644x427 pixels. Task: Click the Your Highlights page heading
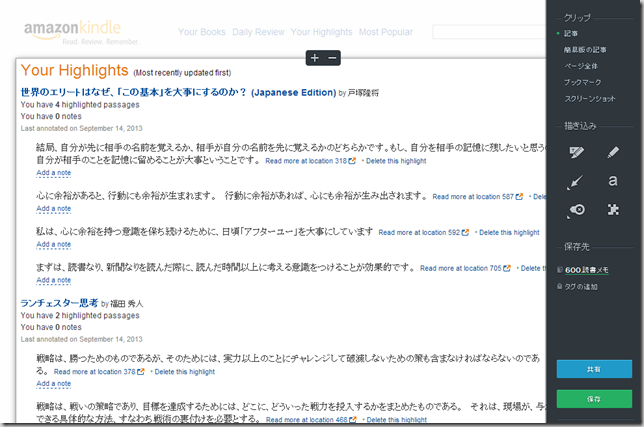[x=74, y=70]
